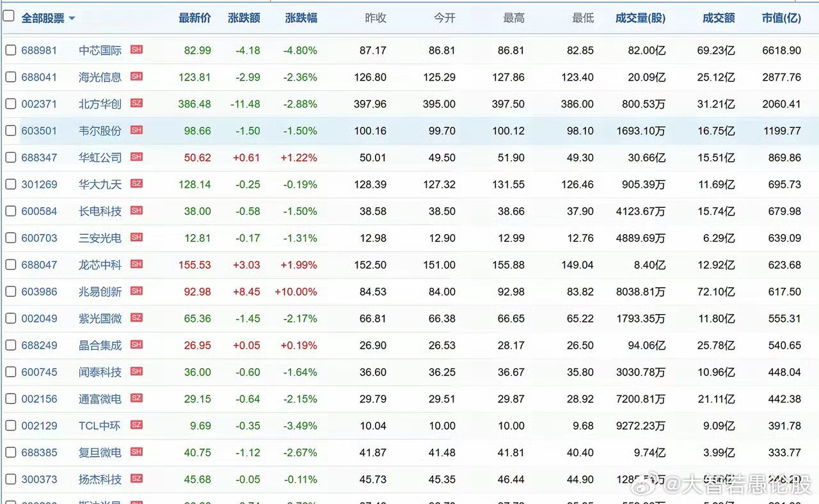Open the 全部股票 dropdown filter
The height and width of the screenshot is (504, 819).
click(x=48, y=19)
